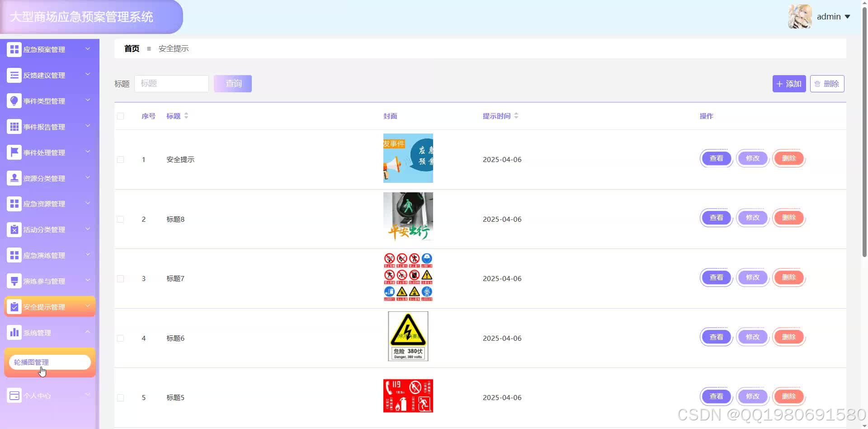Click the 2025-04-06 date in row 标题8
Image resolution: width=868 pixels, height=429 pixels.
502,219
